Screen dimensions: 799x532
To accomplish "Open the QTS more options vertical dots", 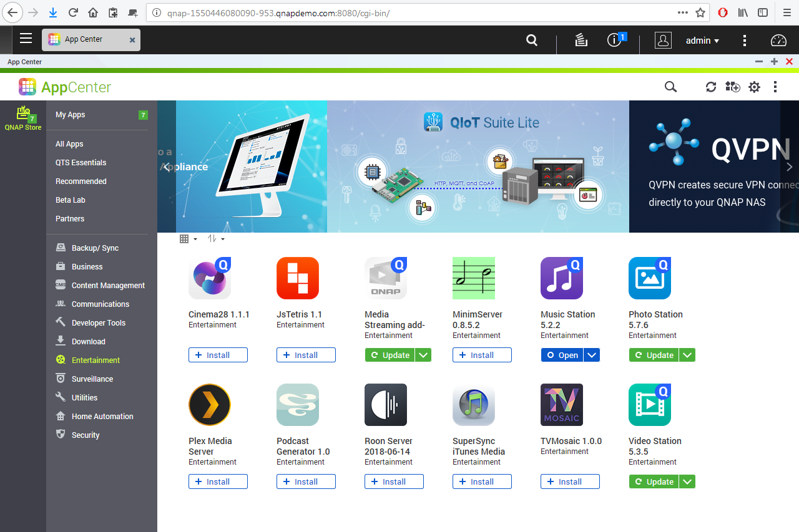I will pyautogui.click(x=745, y=40).
